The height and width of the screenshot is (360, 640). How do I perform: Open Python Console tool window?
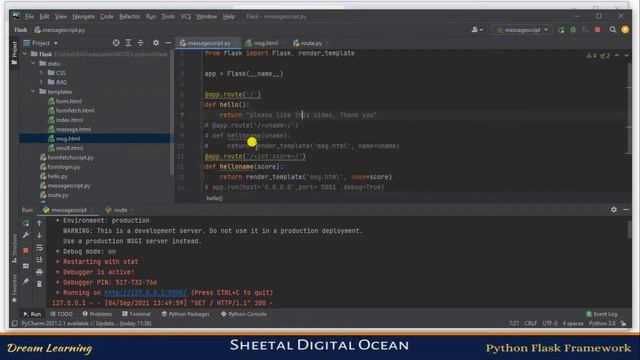click(244, 314)
